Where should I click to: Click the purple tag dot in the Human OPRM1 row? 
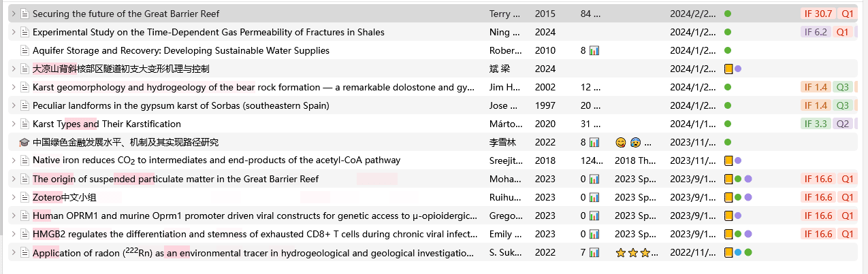coord(748,216)
